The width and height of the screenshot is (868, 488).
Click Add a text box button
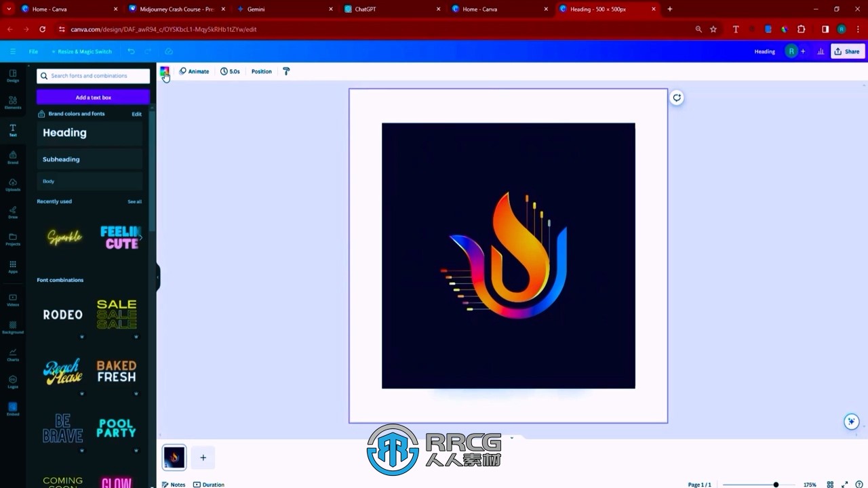[93, 98]
